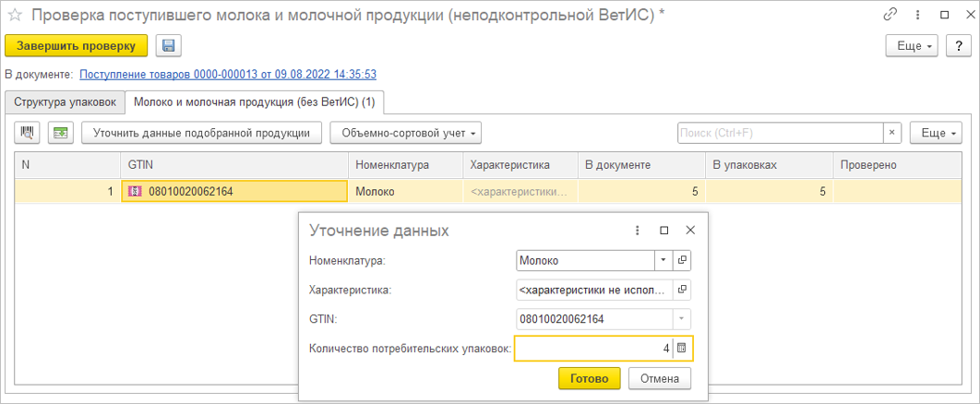Image resolution: width=980 pixels, height=404 pixels.
Task: Click the Завершить проверку button
Action: (x=76, y=46)
